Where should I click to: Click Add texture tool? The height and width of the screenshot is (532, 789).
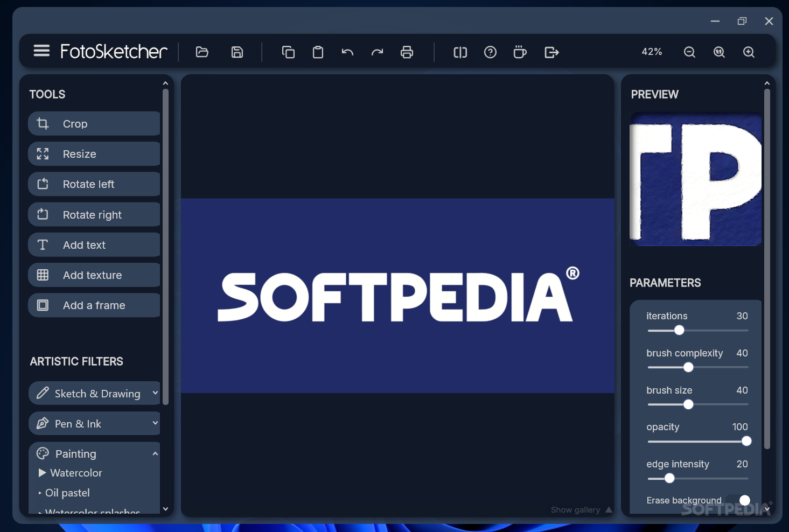94,275
